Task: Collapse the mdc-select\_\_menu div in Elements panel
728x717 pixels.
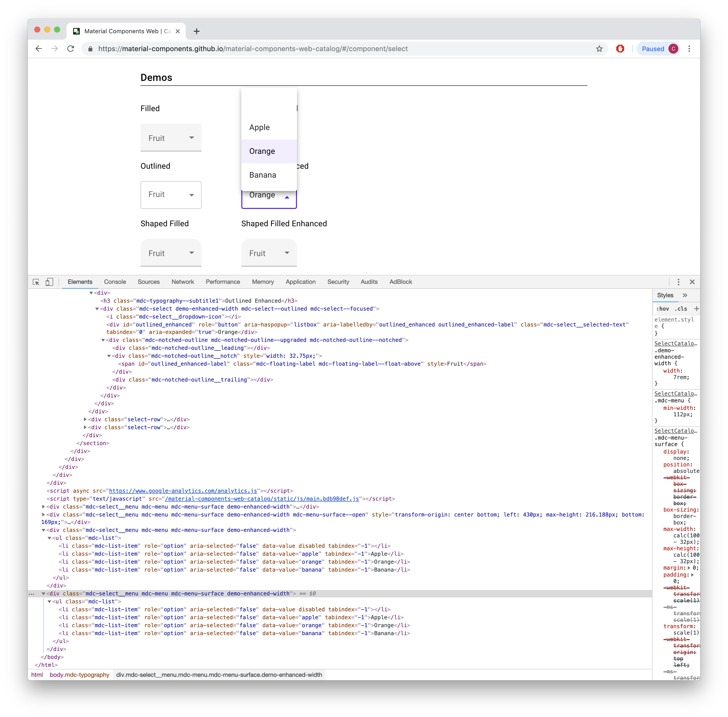Action: point(44,530)
